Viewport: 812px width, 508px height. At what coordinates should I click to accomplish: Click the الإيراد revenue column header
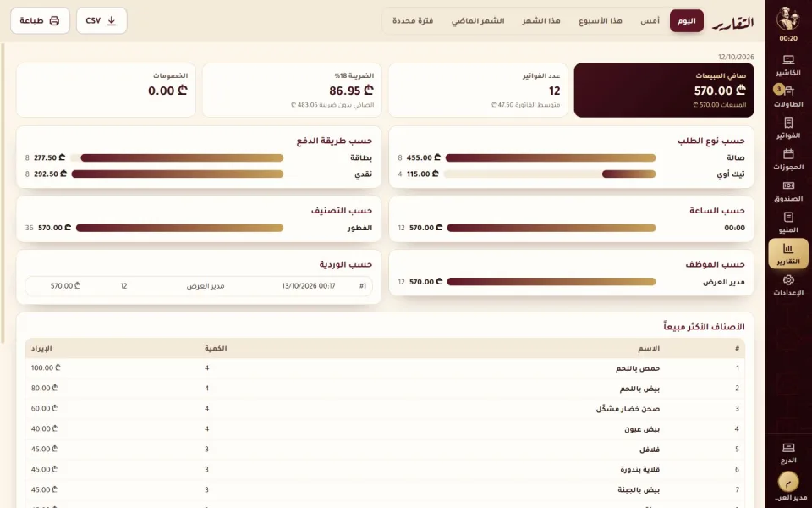(41, 348)
